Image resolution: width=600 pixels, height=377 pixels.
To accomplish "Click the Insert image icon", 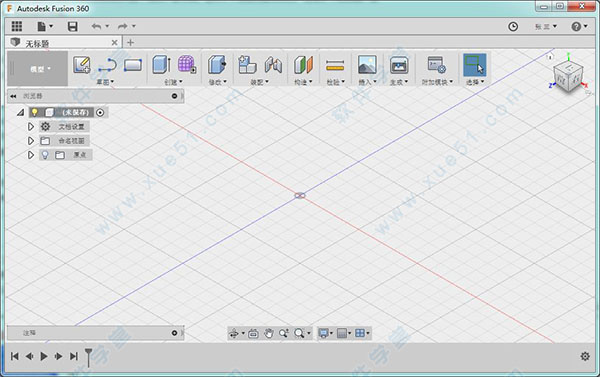I will tap(367, 64).
